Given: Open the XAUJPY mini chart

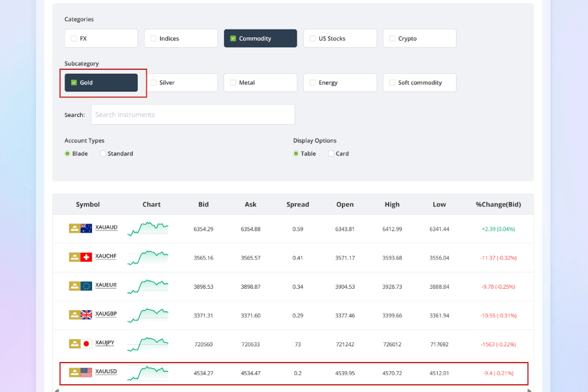Looking at the screenshot, I should 148,344.
